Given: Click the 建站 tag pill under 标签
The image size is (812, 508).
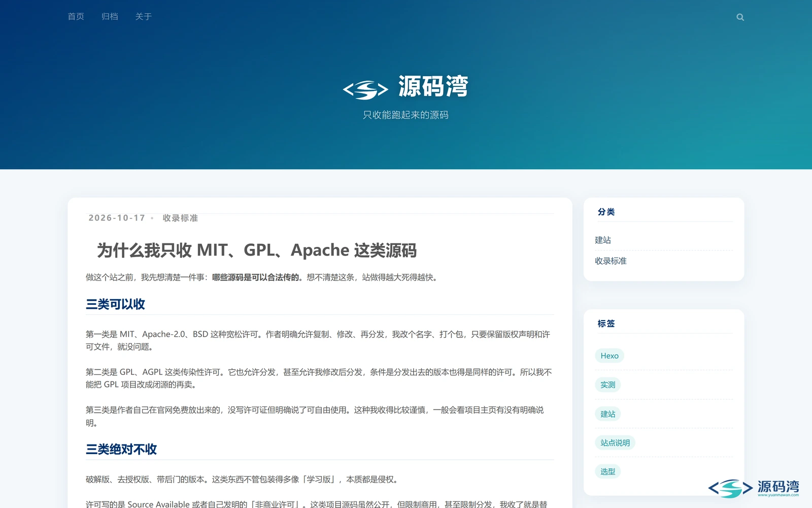Looking at the screenshot, I should pyautogui.click(x=607, y=414).
